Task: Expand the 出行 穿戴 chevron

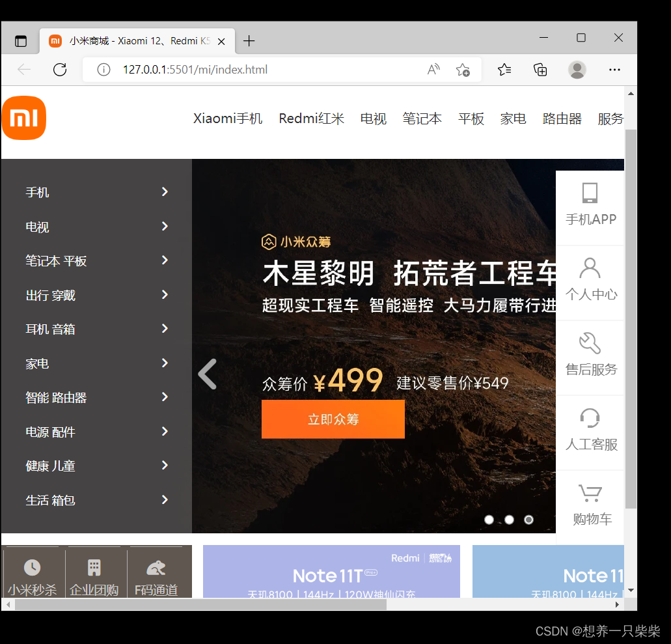Action: pos(165,294)
